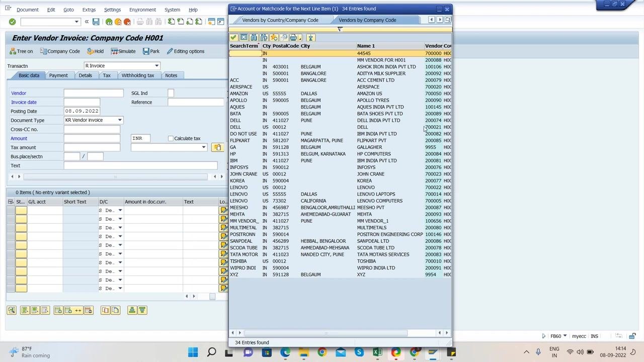
Task: Click the delete line icon below items table
Action: (x=88, y=310)
